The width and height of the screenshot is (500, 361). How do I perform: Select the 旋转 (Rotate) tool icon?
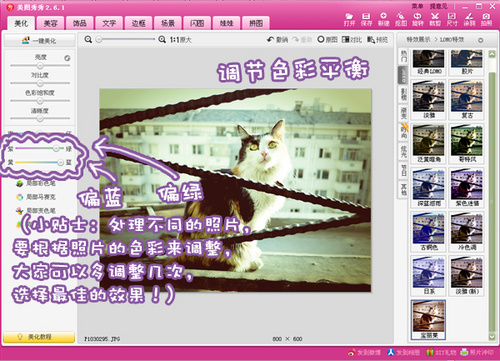(418, 19)
